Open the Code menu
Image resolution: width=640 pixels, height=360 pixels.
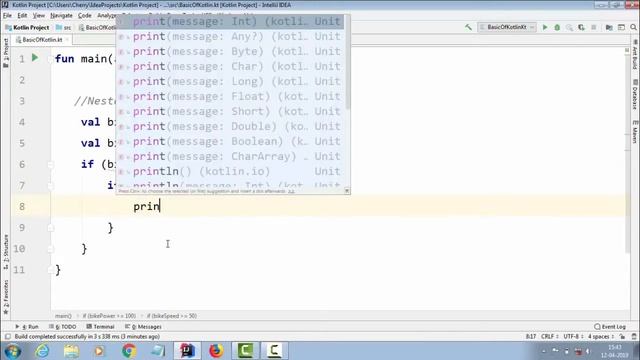click(84, 16)
